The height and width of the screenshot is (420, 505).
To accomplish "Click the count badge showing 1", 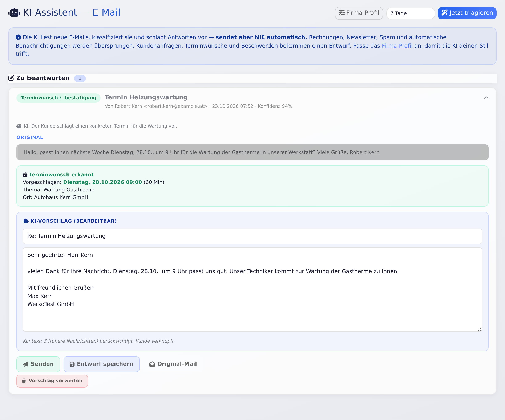I will 80,78.
